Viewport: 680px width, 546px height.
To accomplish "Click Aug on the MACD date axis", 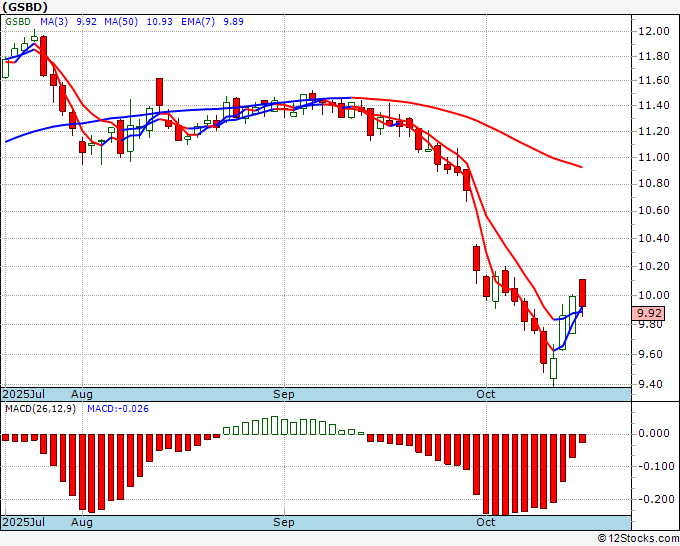I will [82, 522].
